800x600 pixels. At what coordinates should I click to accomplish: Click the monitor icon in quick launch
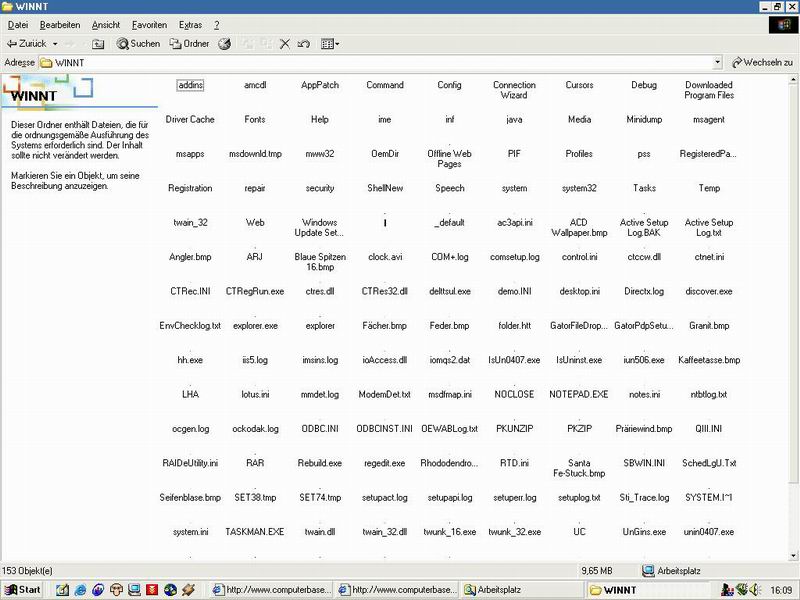134,590
